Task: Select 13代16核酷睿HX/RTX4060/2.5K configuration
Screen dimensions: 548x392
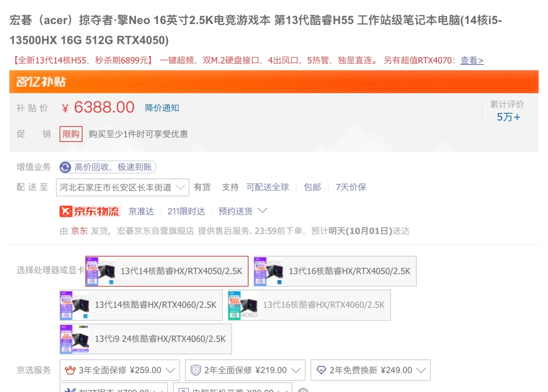Action: tap(309, 305)
